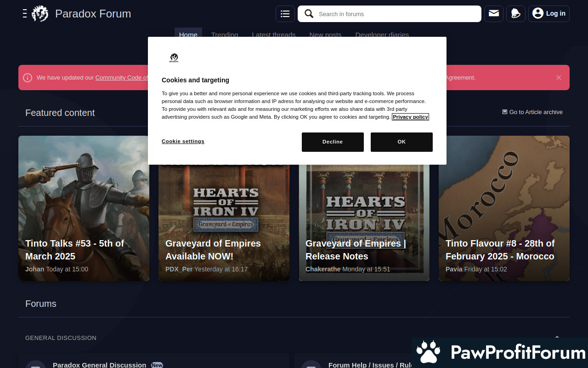Open the Privacy policy link
This screenshot has height=368, width=588.
coord(410,117)
